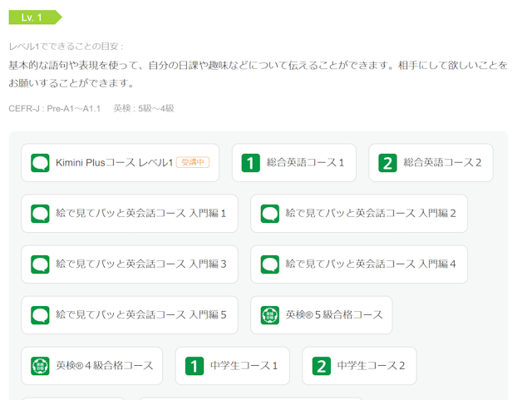
Task: Open 絵で見てパッと英会話コース 入門編 3
Action: click(x=130, y=264)
